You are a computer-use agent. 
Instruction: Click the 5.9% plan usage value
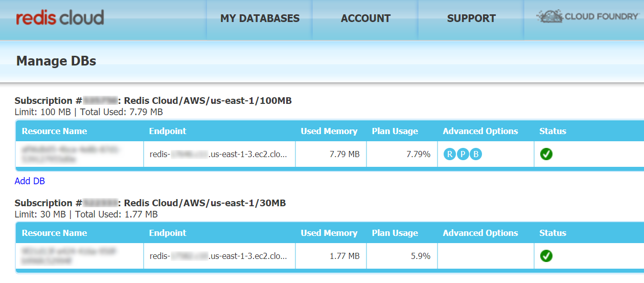421,256
